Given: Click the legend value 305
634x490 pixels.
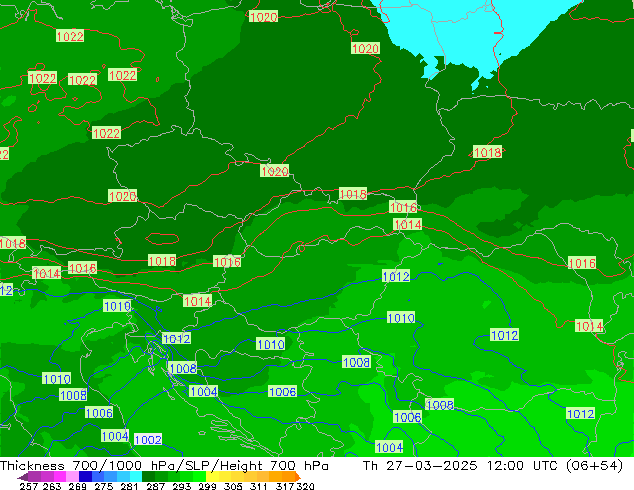Looking at the screenshot, I should coord(233,486).
